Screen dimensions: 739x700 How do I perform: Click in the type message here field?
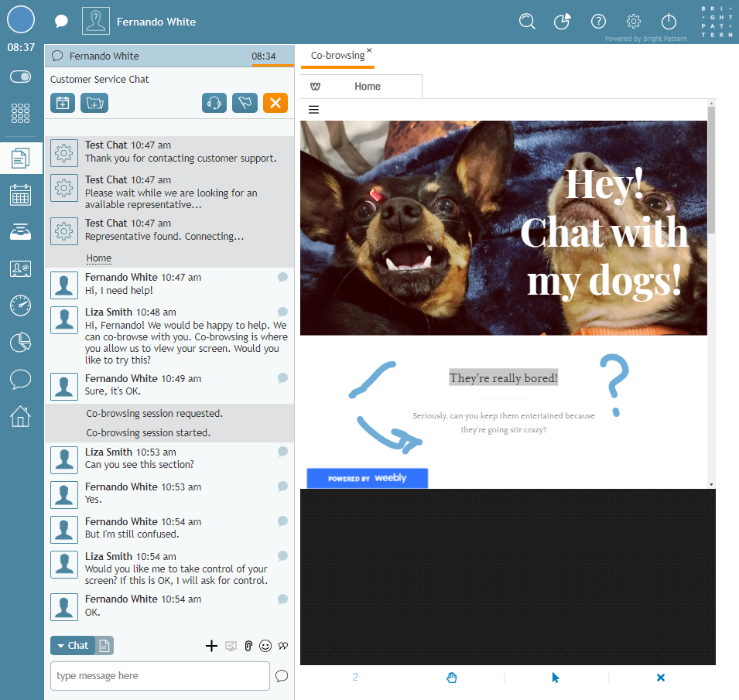[x=159, y=676]
